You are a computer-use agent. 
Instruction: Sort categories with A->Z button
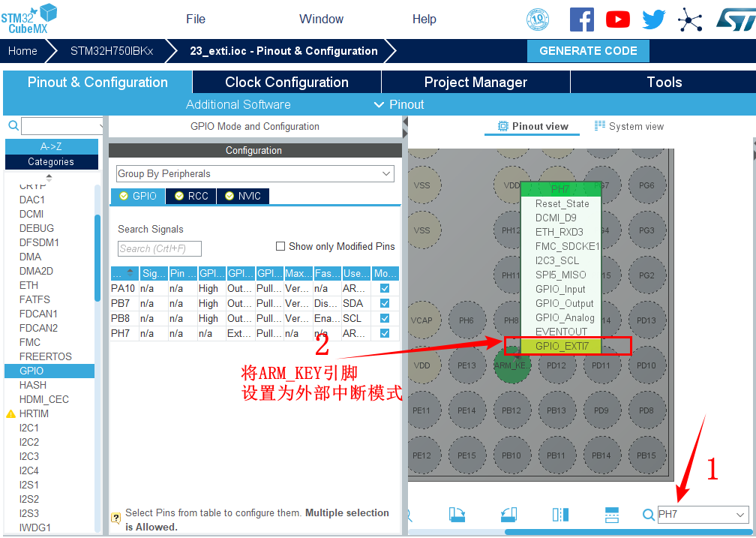point(51,146)
